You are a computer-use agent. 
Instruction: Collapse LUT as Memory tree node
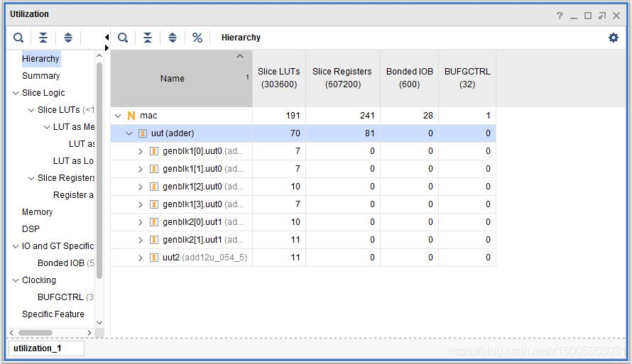47,127
